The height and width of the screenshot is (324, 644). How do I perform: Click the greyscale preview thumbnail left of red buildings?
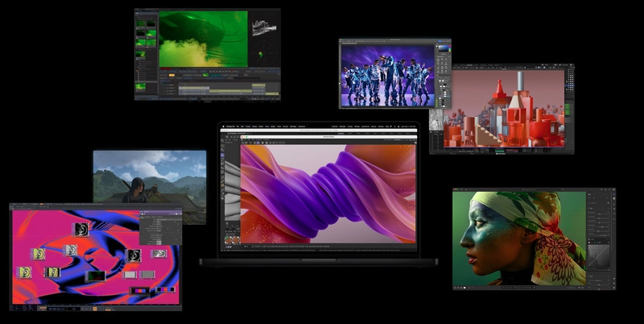click(x=436, y=121)
